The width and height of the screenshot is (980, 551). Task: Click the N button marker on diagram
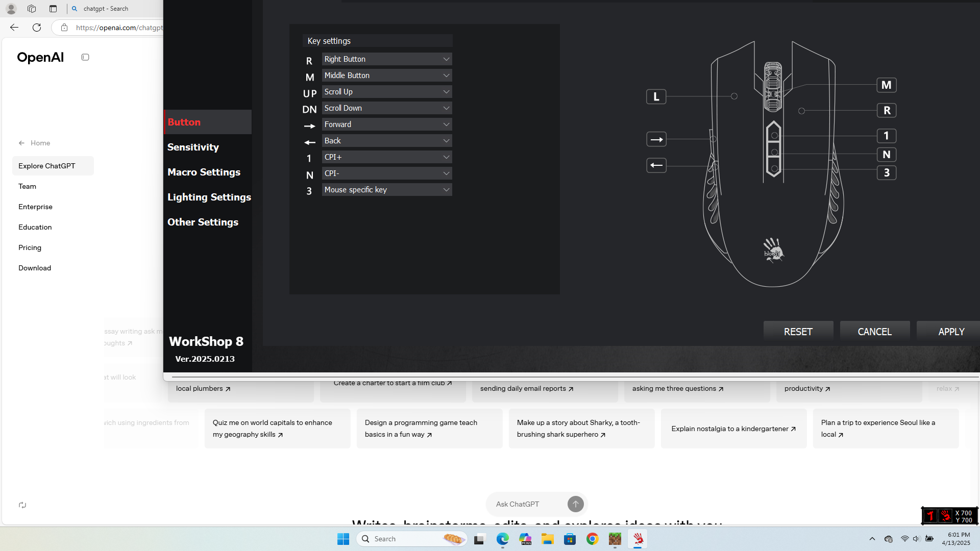(x=887, y=155)
